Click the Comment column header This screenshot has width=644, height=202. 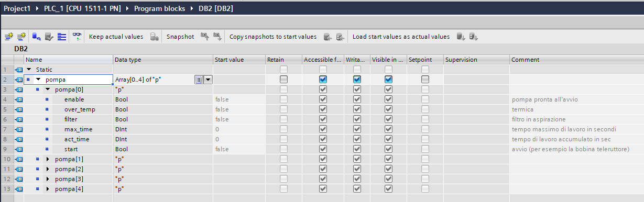(x=525, y=60)
